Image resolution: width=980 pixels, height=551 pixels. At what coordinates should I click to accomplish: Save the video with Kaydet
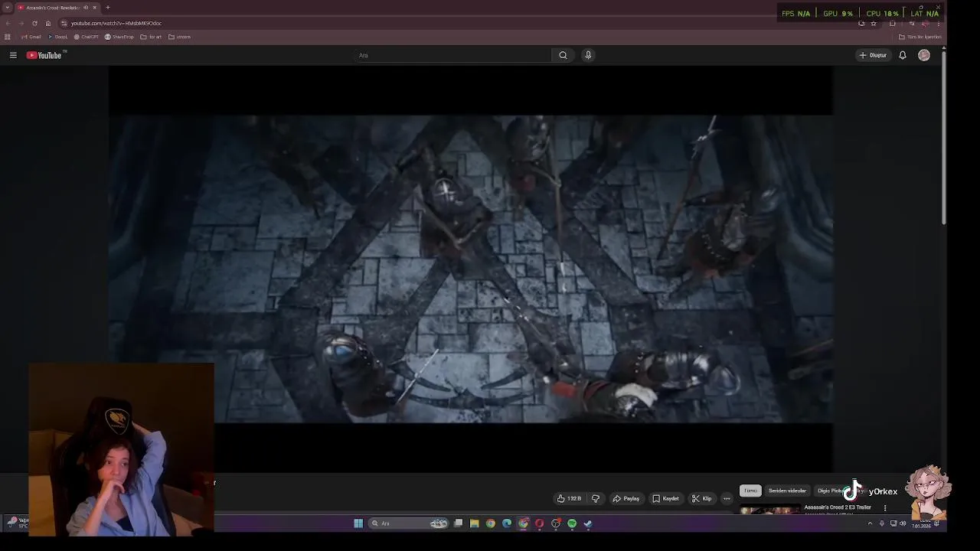[665, 498]
